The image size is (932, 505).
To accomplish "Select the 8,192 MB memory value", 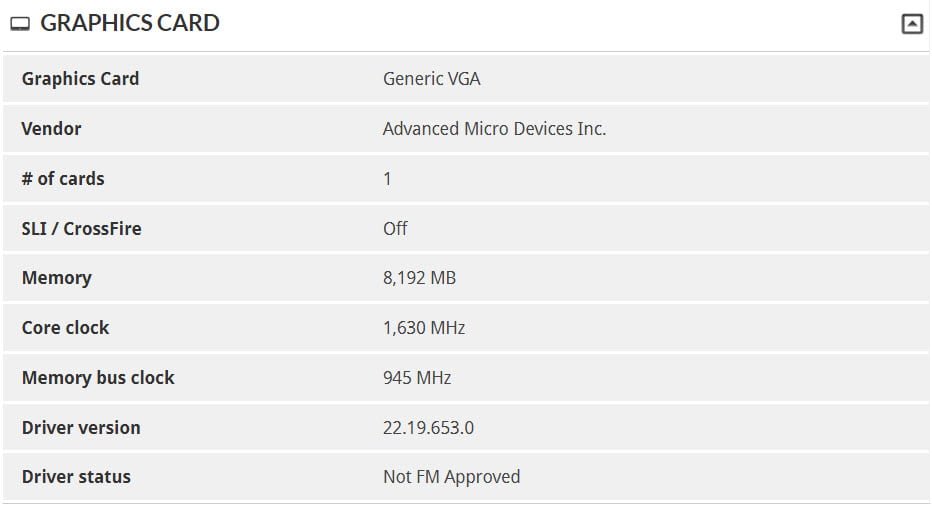I will click(x=419, y=278).
